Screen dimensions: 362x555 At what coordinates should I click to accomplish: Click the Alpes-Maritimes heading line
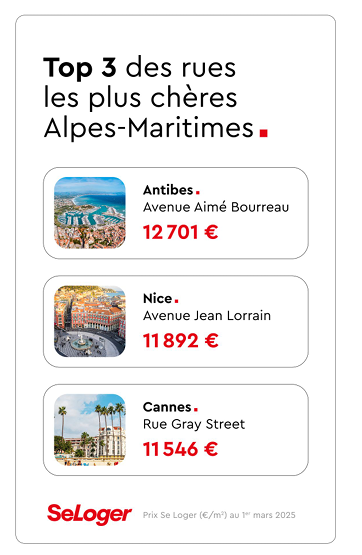click(x=149, y=128)
